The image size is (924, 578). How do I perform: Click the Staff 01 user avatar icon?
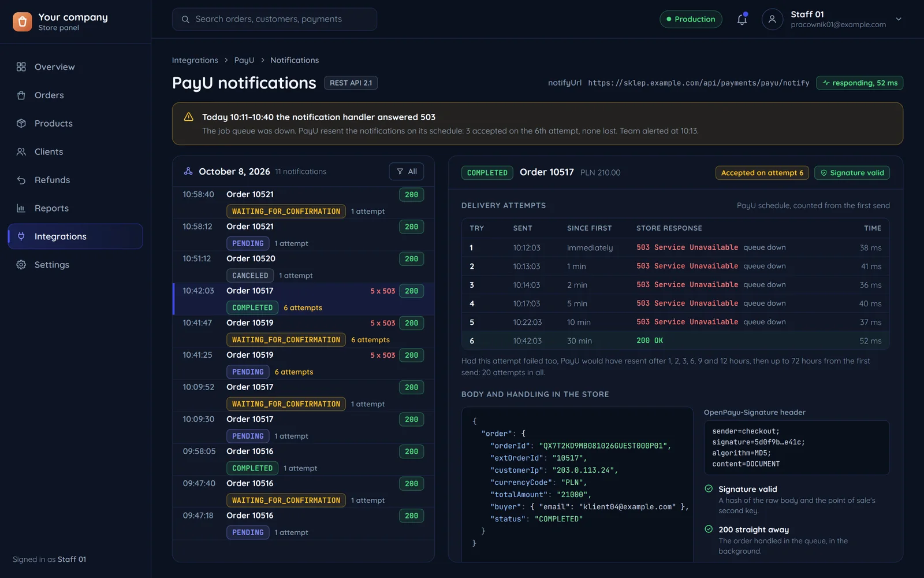pos(772,19)
